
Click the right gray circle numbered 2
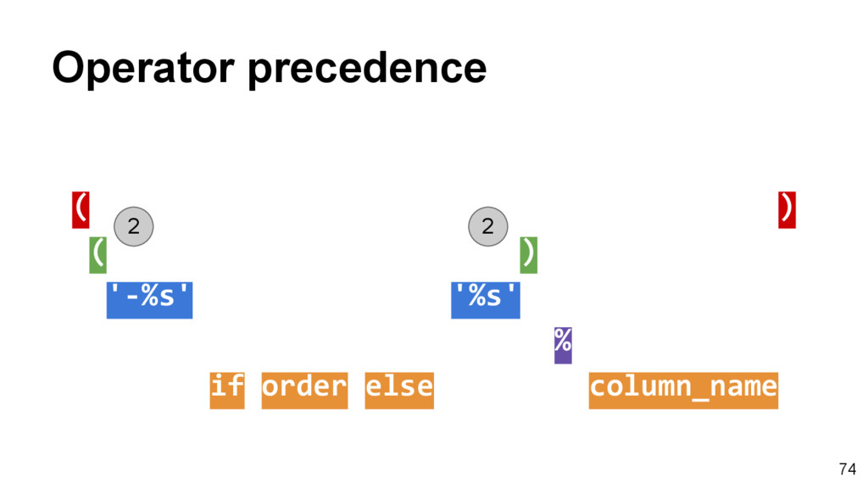tap(487, 226)
